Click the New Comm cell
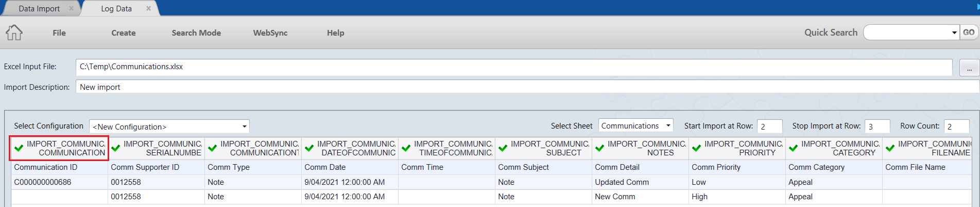 [640, 197]
